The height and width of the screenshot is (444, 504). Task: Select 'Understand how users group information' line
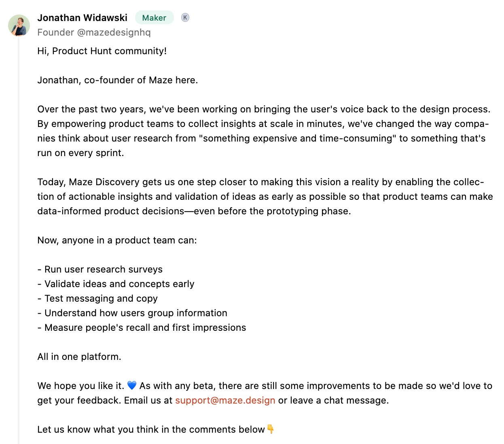[x=132, y=313]
